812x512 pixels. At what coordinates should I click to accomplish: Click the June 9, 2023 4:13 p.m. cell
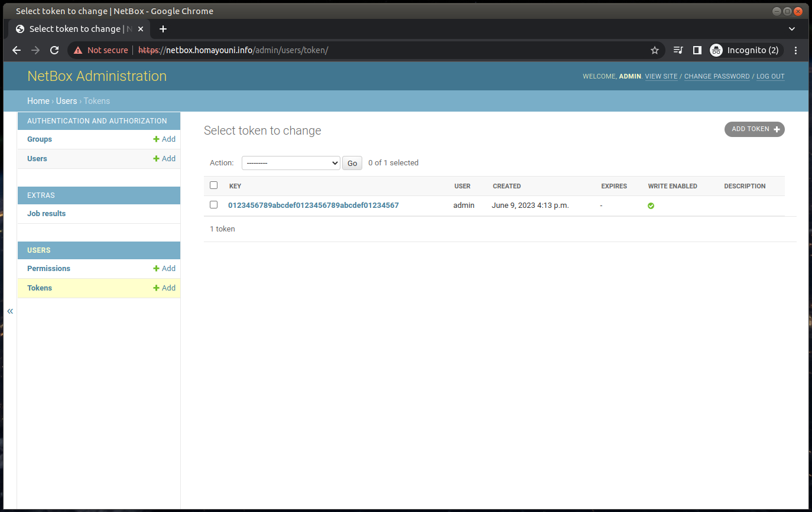pyautogui.click(x=530, y=206)
